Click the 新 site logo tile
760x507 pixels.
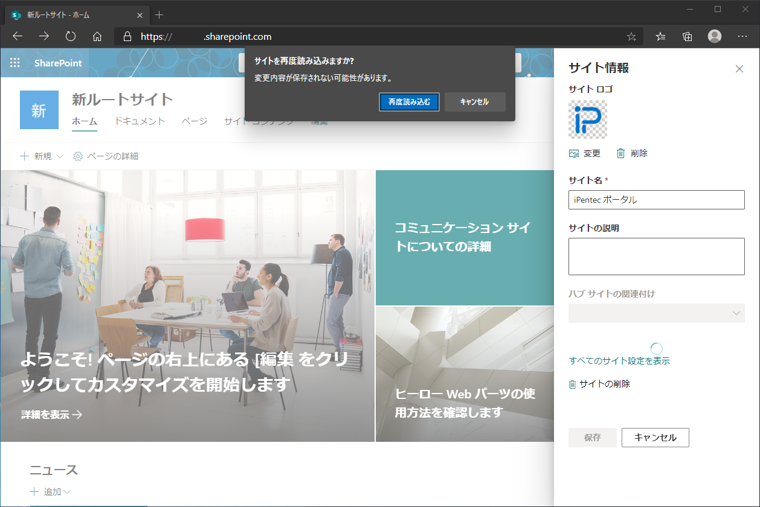click(39, 110)
